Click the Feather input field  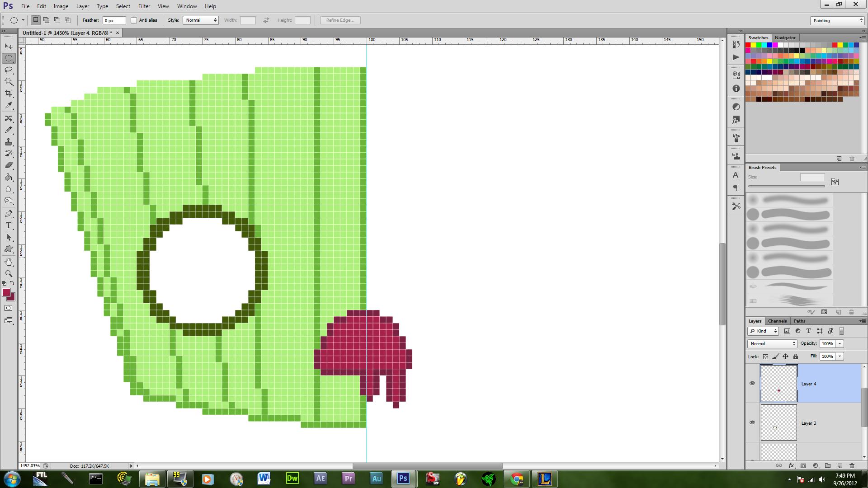(x=114, y=20)
